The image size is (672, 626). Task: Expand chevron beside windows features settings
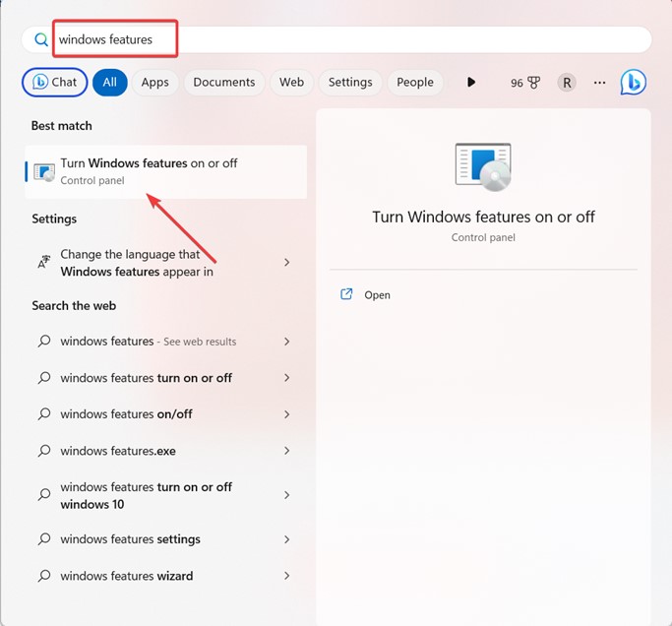click(287, 539)
